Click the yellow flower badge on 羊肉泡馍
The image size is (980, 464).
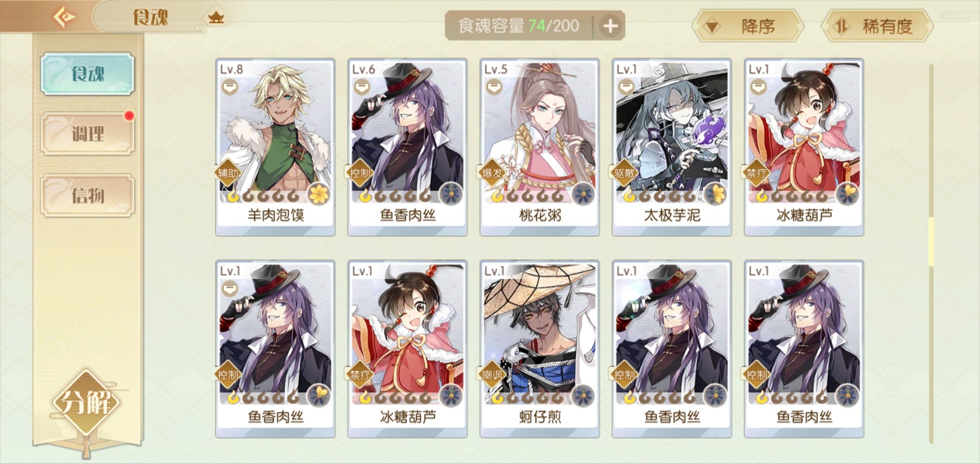pyautogui.click(x=319, y=194)
